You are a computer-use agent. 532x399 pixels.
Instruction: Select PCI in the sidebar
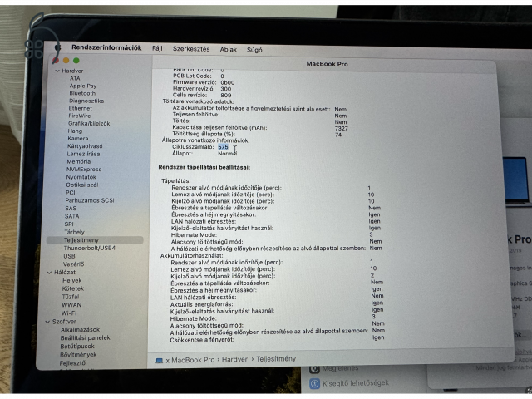[70, 193]
